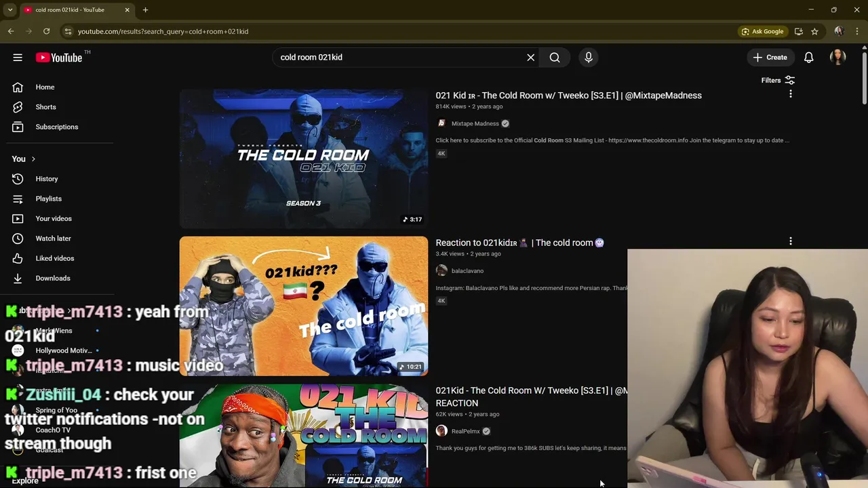Play The Cold Room 021 Kid thumbnail
868x488 pixels.
(x=304, y=159)
